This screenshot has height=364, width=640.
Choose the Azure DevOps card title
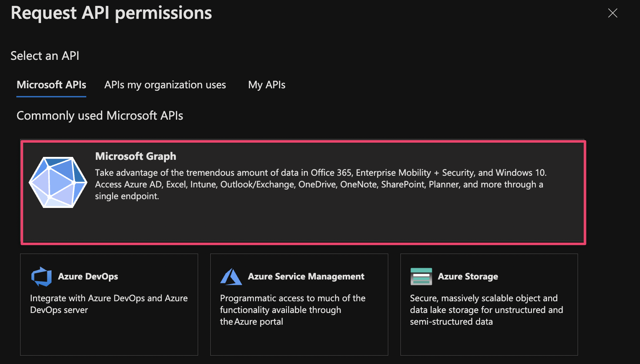pyautogui.click(x=88, y=277)
